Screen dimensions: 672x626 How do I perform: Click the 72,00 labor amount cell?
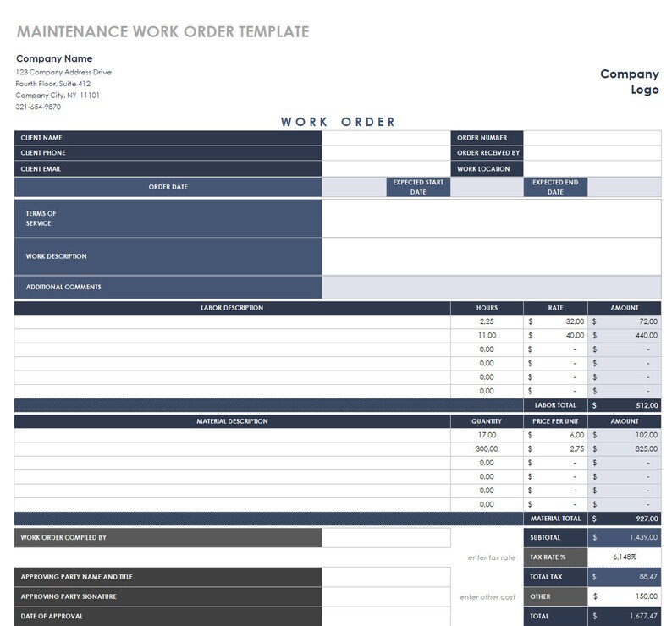625,321
